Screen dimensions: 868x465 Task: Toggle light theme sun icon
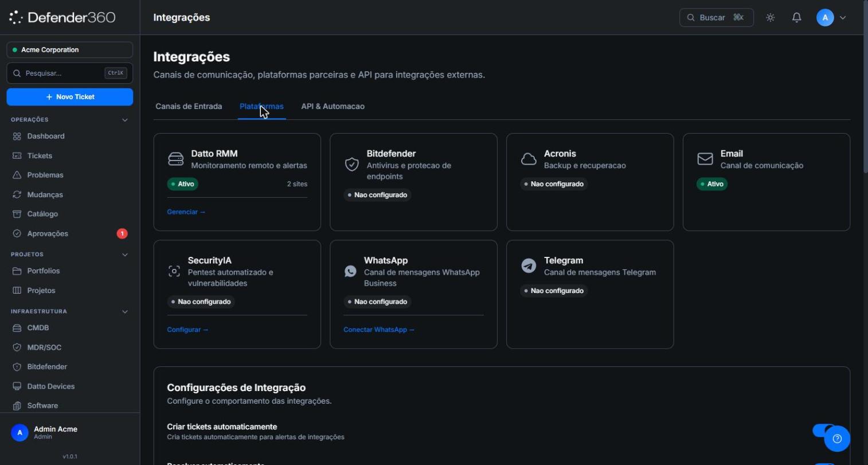click(x=771, y=18)
